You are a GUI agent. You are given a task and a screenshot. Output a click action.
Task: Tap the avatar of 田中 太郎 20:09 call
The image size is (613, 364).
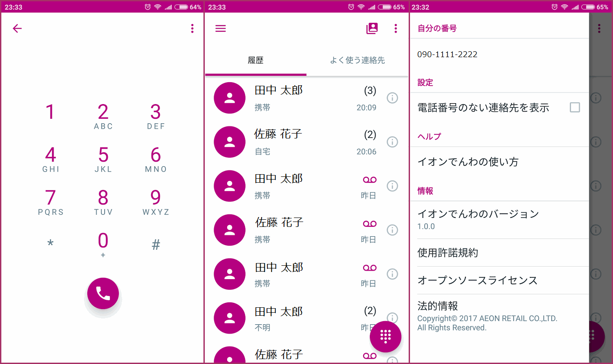point(230,98)
